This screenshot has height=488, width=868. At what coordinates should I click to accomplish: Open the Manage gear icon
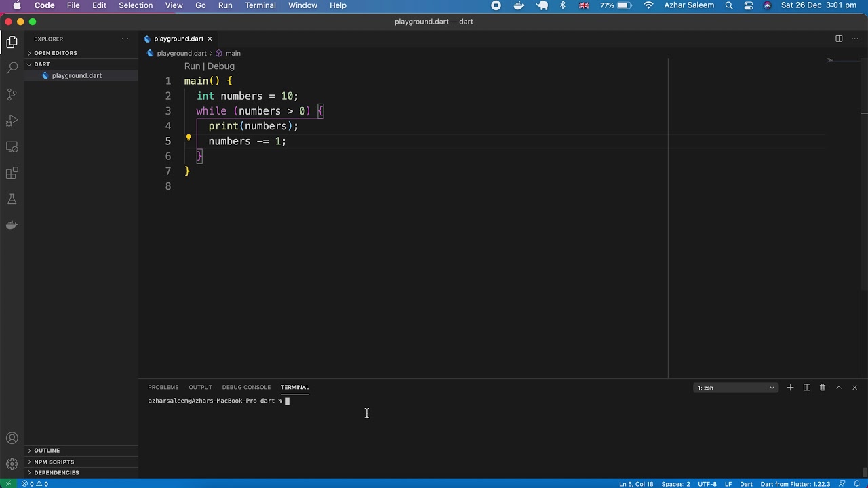click(x=12, y=464)
